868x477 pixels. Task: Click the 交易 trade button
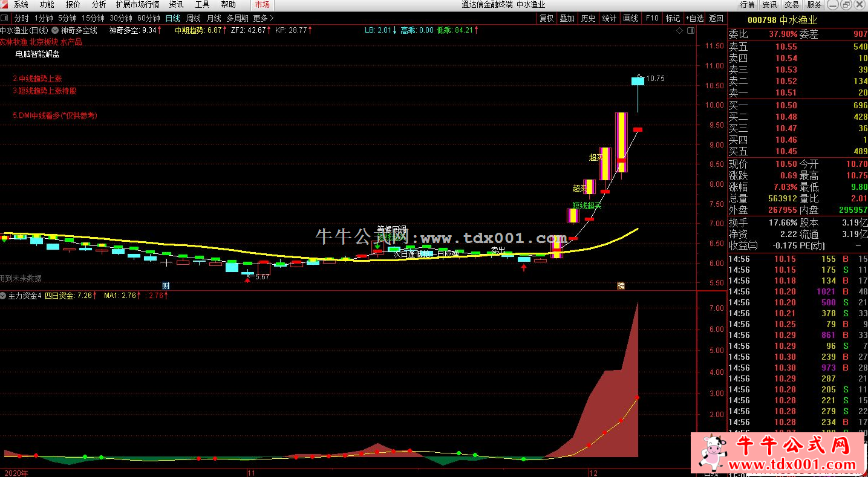coord(792,4)
